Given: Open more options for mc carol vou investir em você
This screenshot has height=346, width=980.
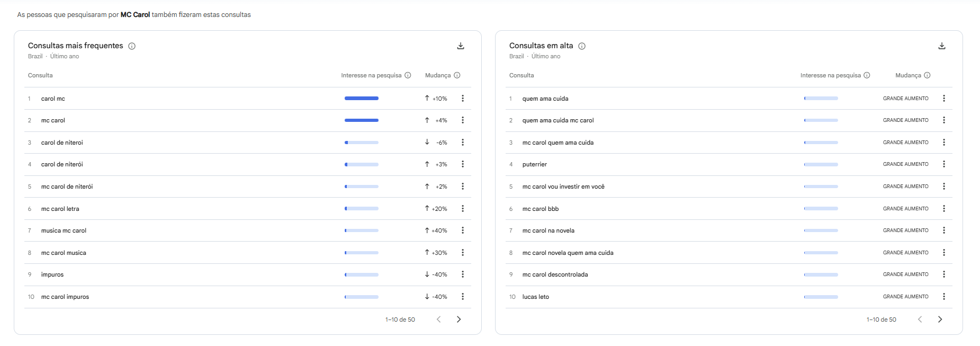Looking at the screenshot, I should (944, 187).
